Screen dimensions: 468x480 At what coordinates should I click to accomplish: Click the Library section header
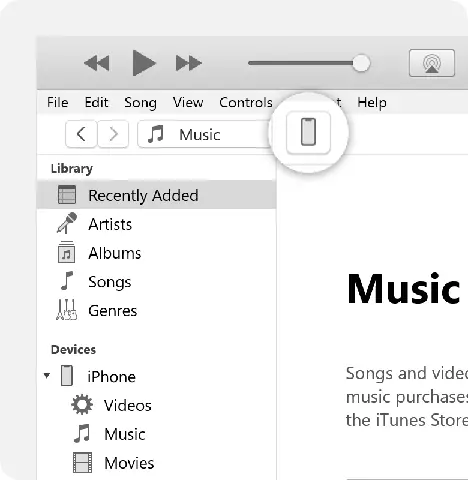[72, 169]
